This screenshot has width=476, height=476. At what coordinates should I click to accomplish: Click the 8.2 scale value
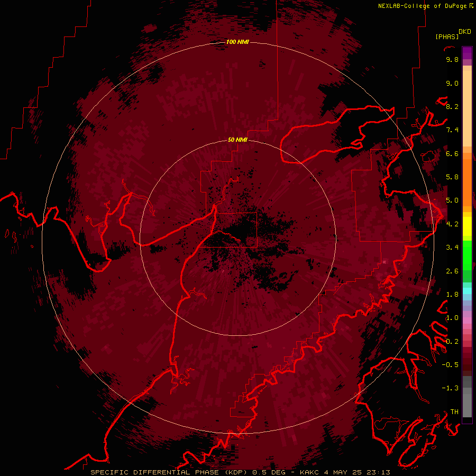point(452,106)
